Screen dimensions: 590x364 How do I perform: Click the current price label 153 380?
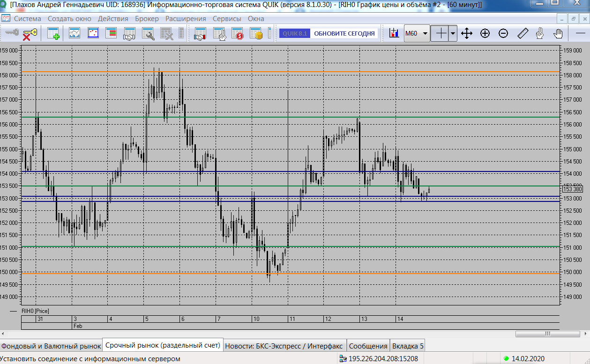[572, 189]
